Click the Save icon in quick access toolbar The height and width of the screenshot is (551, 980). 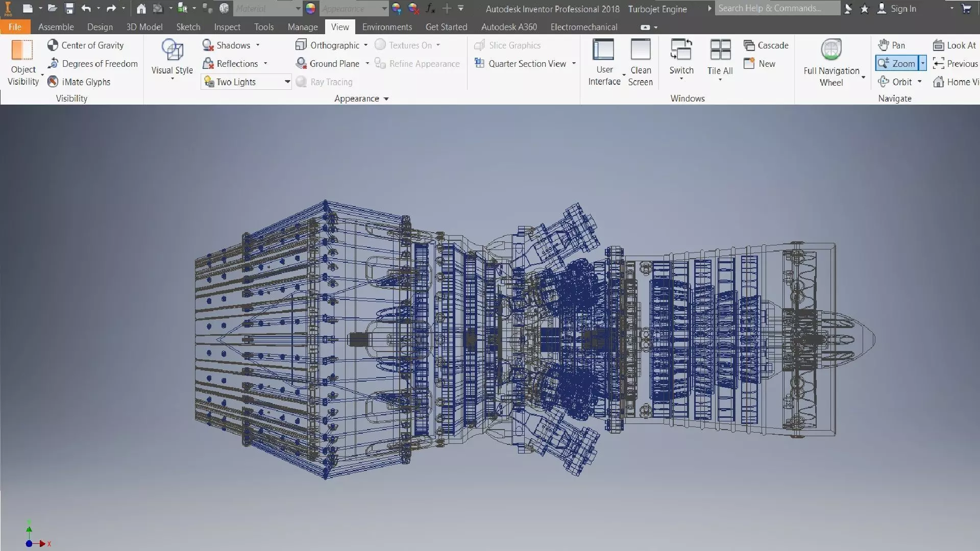click(x=69, y=8)
